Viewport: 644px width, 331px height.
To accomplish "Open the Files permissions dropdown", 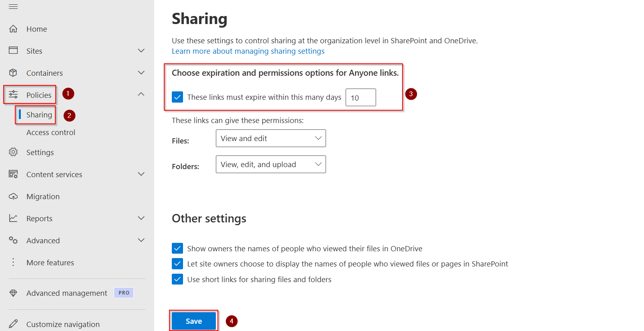I will pos(271,138).
